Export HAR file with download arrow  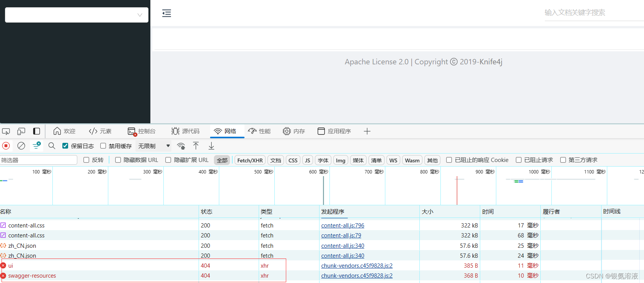point(211,146)
